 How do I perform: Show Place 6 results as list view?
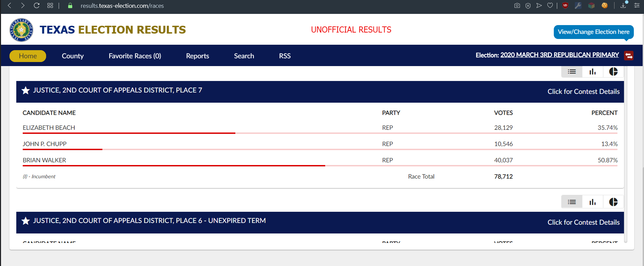[572, 202]
